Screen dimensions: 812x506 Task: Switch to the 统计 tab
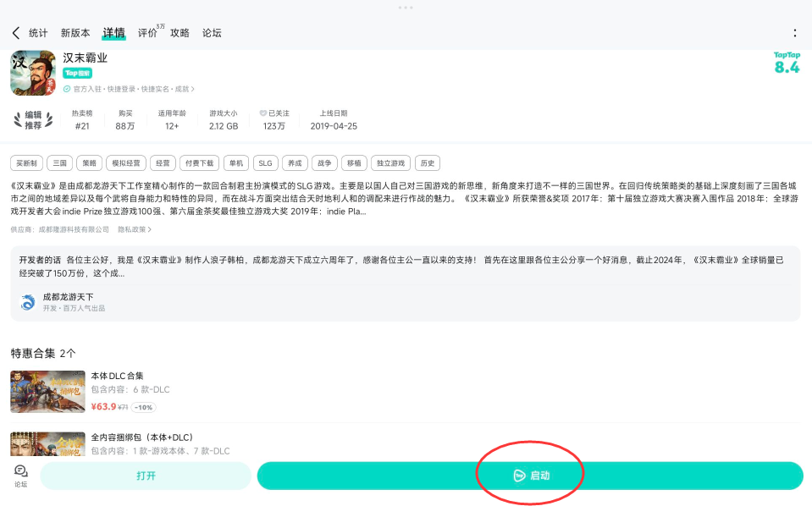pyautogui.click(x=38, y=33)
